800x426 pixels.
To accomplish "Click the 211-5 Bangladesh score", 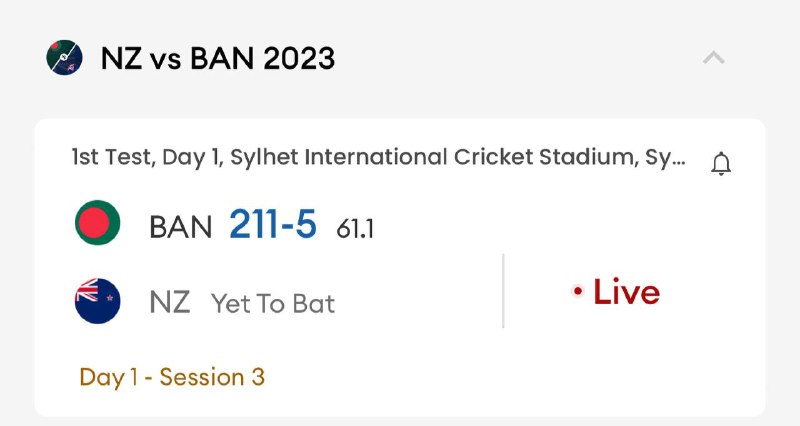I will pyautogui.click(x=272, y=225).
